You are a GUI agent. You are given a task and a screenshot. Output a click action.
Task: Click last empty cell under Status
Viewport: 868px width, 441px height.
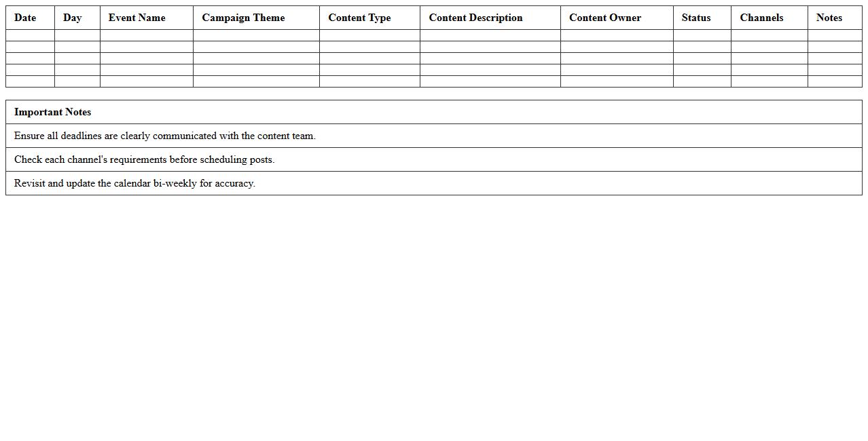tap(702, 81)
